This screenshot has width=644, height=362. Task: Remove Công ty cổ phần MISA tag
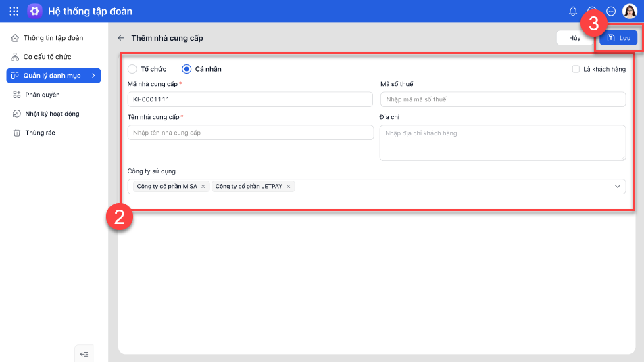coord(203,186)
